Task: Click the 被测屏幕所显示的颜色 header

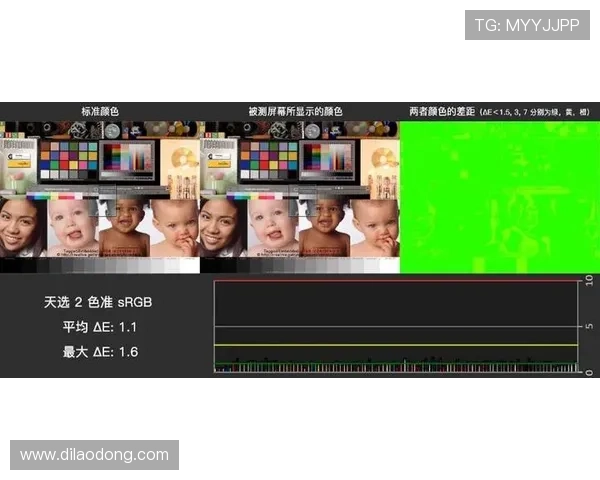Action: point(295,111)
